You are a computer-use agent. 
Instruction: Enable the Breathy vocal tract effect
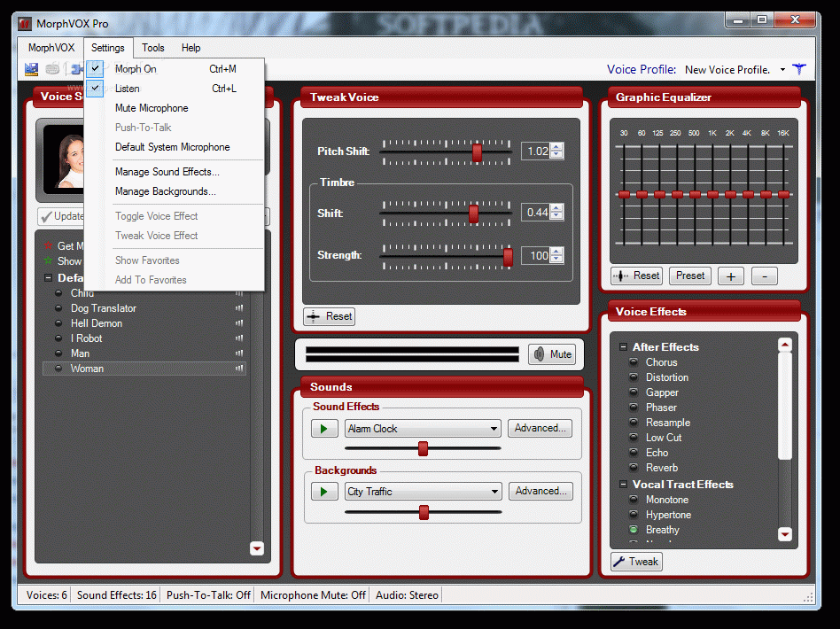click(662, 530)
